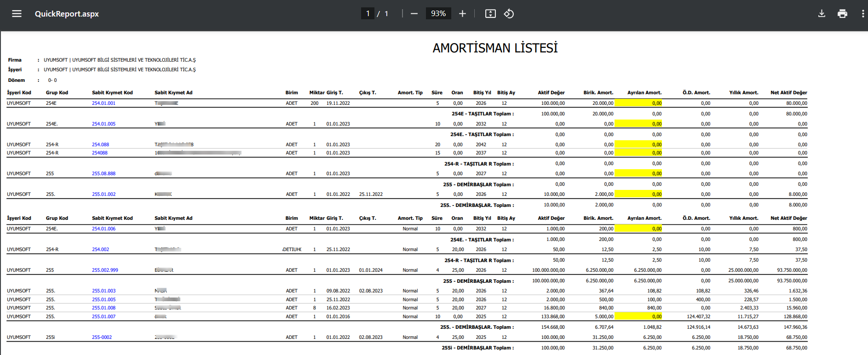Rotate the document counterclockwise
Image resolution: width=868 pixels, height=355 pixels.
pyautogui.click(x=509, y=14)
